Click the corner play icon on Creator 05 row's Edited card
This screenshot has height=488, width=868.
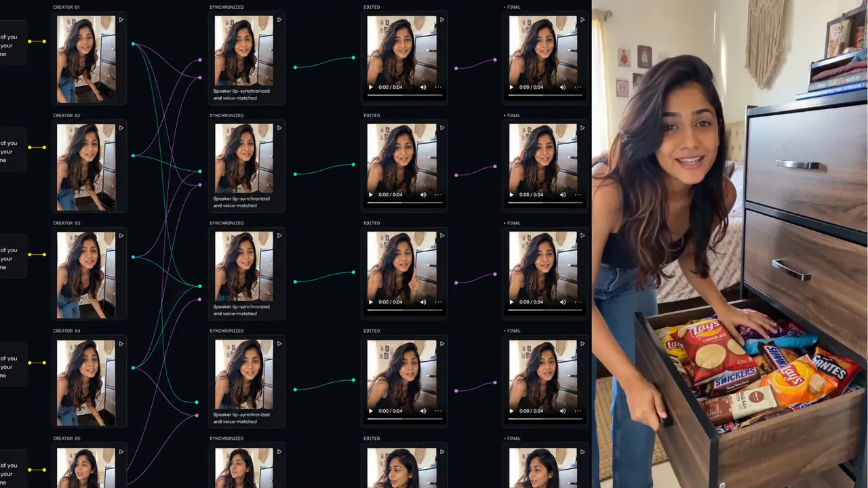pos(442,451)
